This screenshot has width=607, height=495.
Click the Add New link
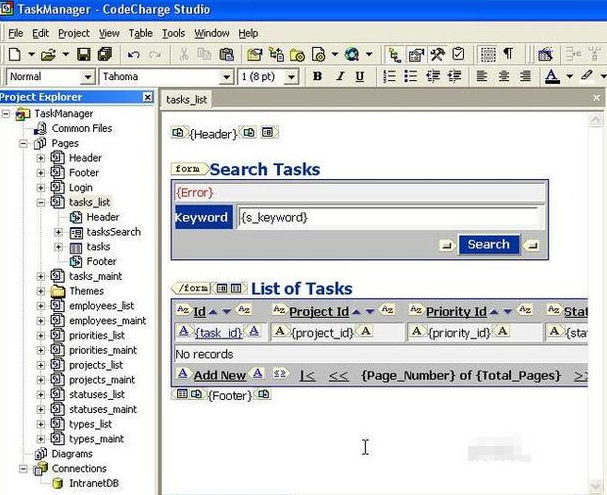[219, 375]
